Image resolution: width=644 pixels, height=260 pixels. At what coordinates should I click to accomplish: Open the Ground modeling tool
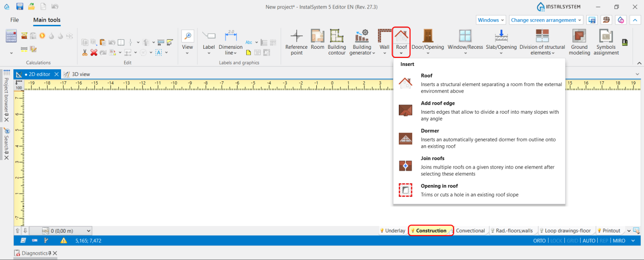[579, 43]
